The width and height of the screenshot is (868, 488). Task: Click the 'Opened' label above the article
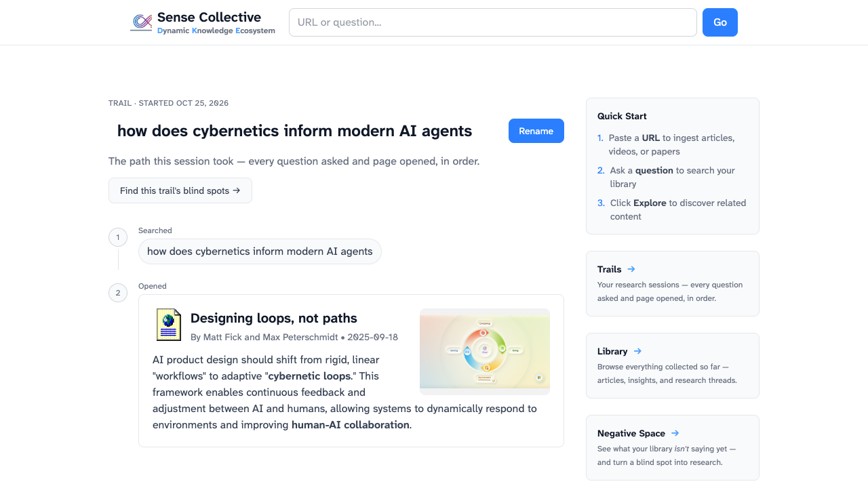point(153,286)
